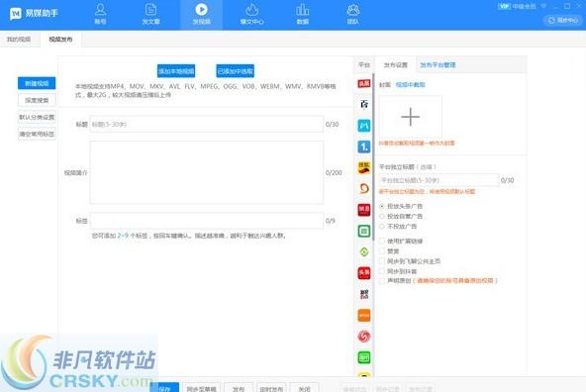Click 同步至草稿 bottom button

202,388
